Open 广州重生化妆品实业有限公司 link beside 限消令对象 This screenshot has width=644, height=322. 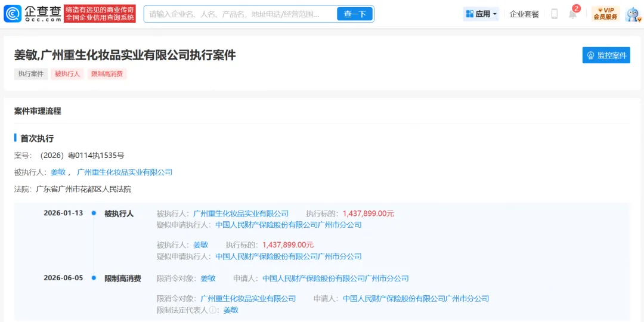point(248,298)
